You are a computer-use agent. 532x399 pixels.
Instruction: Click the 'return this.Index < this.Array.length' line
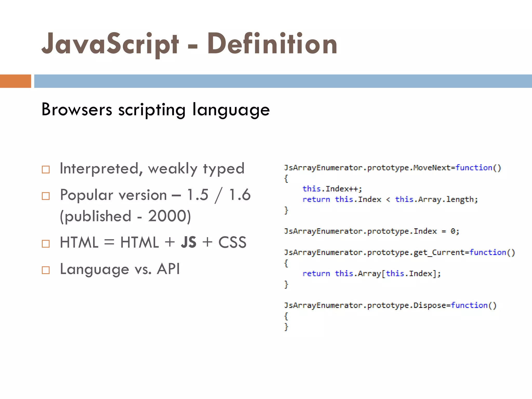click(x=390, y=199)
